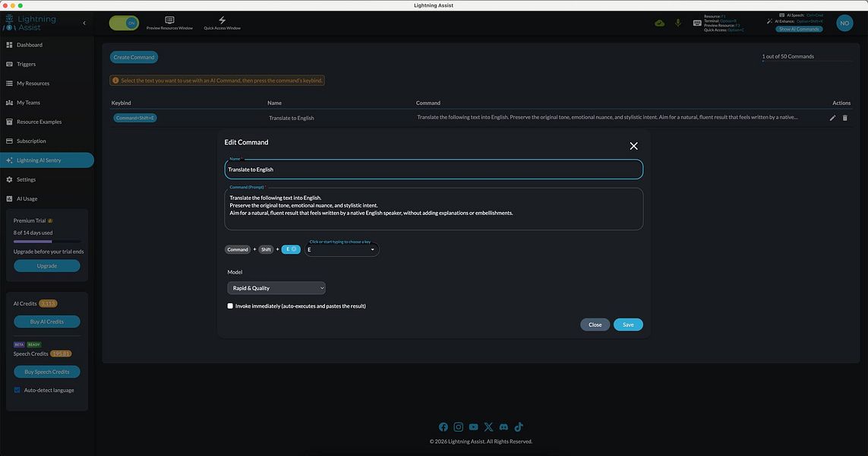Click the AI Credits amount badge
The image size is (868, 456).
48,304
